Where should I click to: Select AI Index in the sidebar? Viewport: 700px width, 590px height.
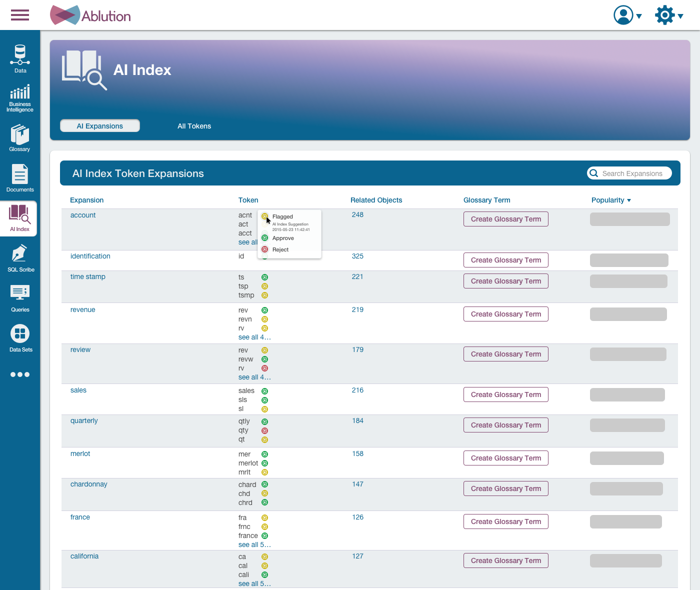(19, 218)
